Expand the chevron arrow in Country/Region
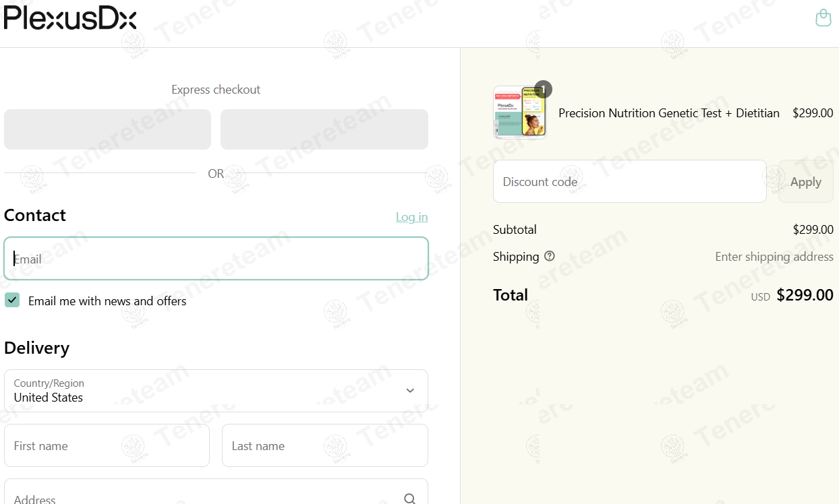The height and width of the screenshot is (504, 839). pyautogui.click(x=410, y=391)
